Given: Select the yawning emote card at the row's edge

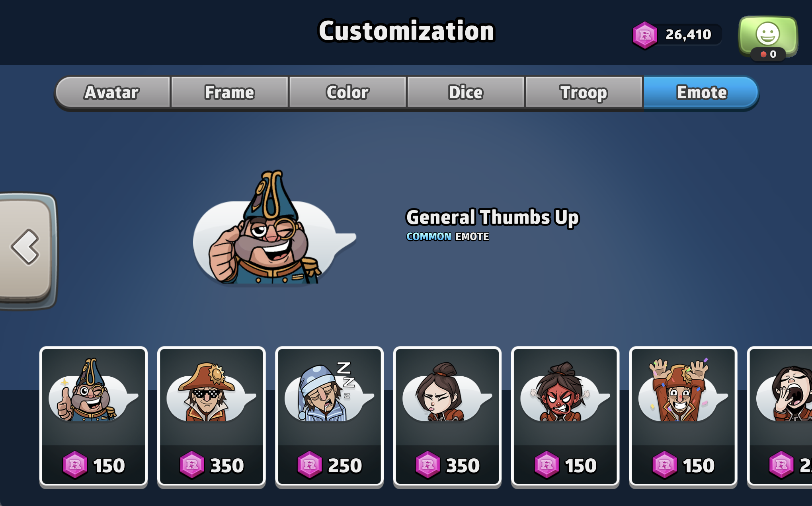Looking at the screenshot, I should click(780, 416).
